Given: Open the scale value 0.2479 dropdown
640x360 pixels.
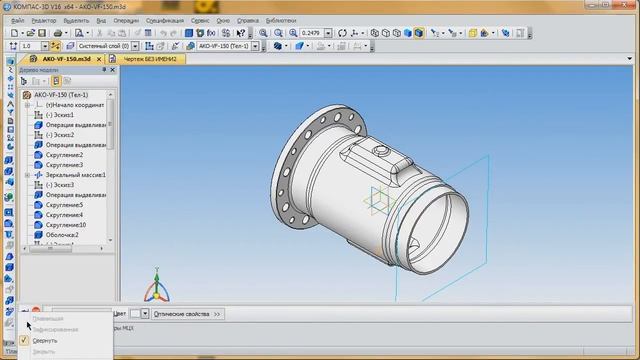Looking at the screenshot, I should click(328, 33).
